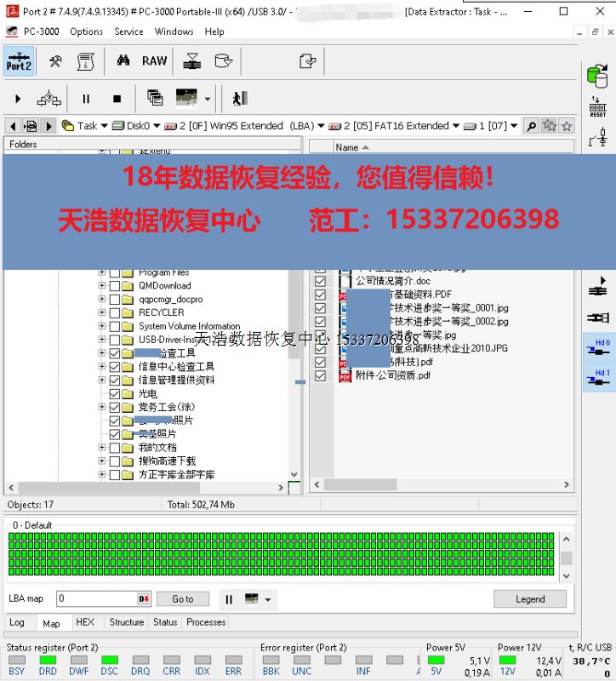This screenshot has width=616, height=681.
Task: Select the Hd 0 head button
Action: pyautogui.click(x=598, y=346)
